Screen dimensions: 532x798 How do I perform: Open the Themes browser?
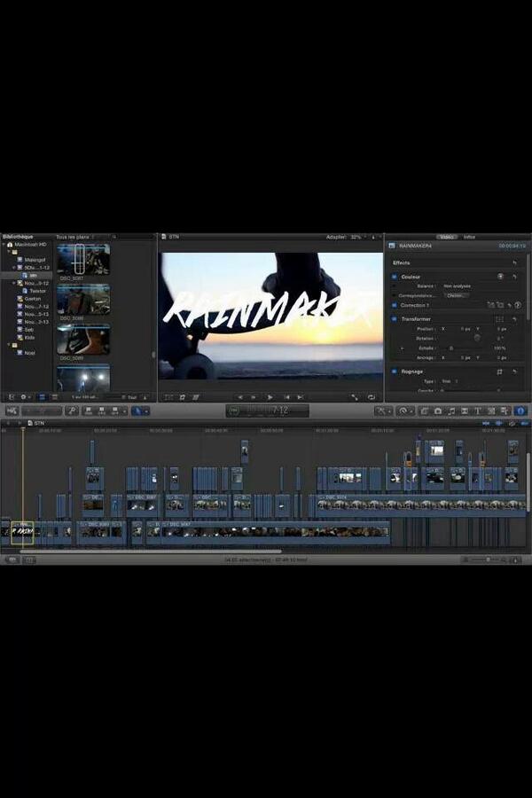[x=504, y=411]
